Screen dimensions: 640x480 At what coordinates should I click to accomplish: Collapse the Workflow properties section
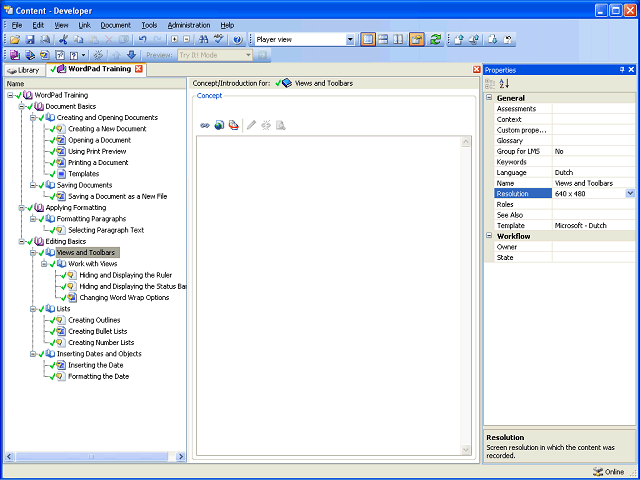pos(489,236)
